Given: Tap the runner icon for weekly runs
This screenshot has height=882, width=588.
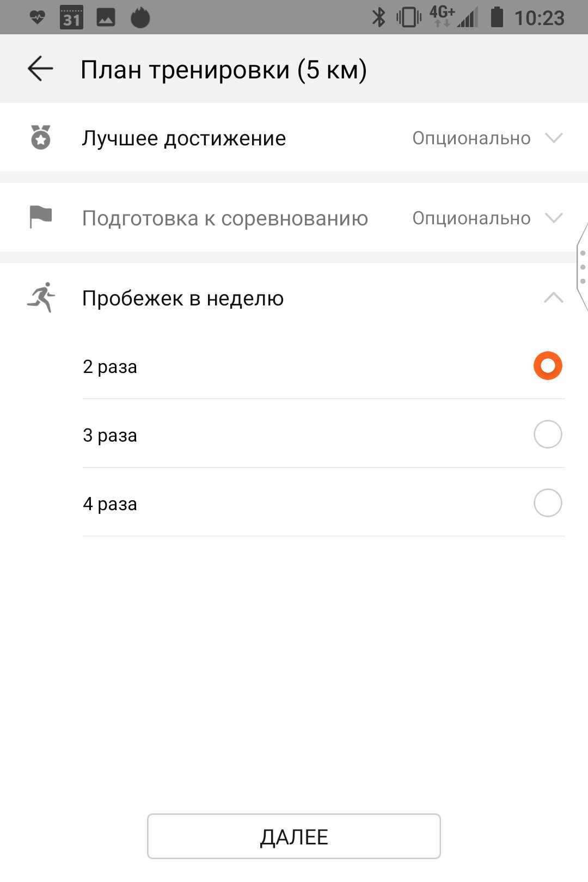Looking at the screenshot, I should coord(41,297).
